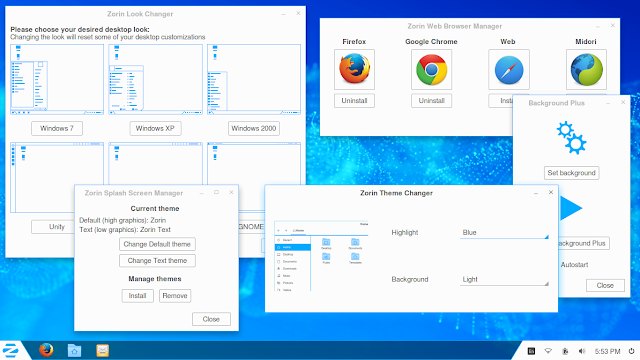This screenshot has width=640, height=360.
Task: Maximize the Splash Screen Manager window
Action: 216,192
